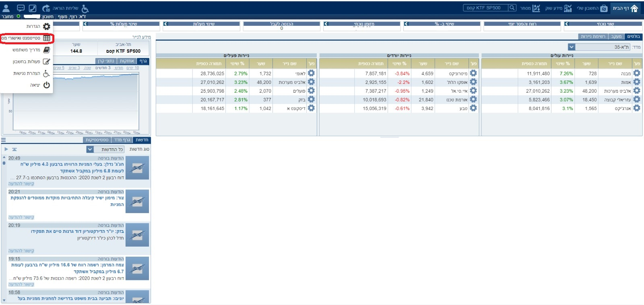Collapse the שווי נוכחי summary arrow
The width and height of the screenshot is (644, 305).
pyautogui.click(x=568, y=24)
